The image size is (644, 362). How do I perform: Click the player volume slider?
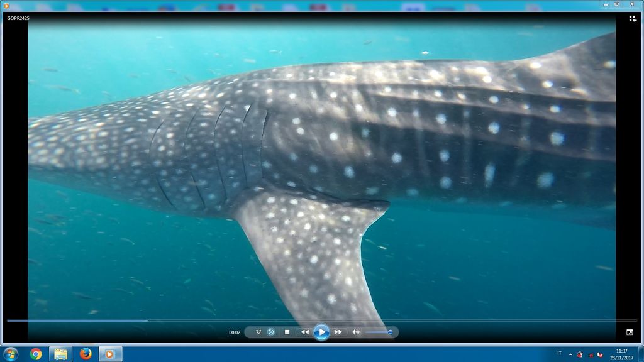coord(379,332)
